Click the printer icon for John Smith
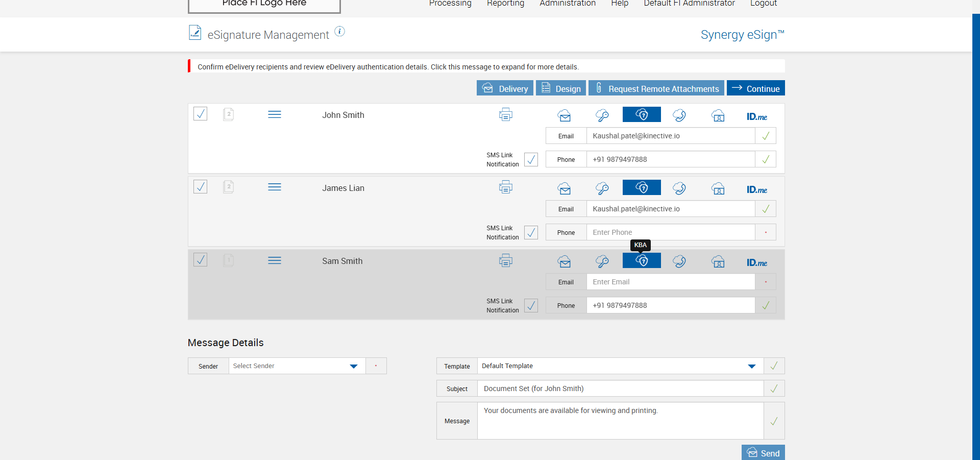Screen dimensions: 980x460 click(506, 115)
